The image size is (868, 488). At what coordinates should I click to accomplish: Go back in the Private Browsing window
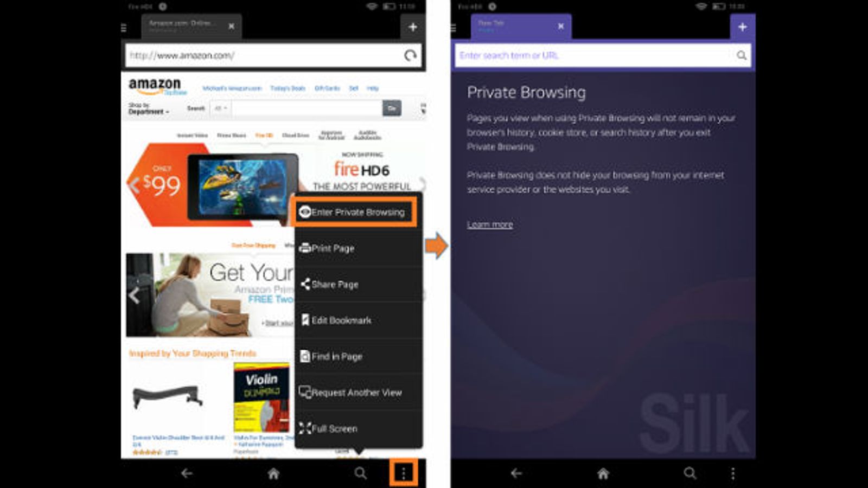(x=516, y=473)
